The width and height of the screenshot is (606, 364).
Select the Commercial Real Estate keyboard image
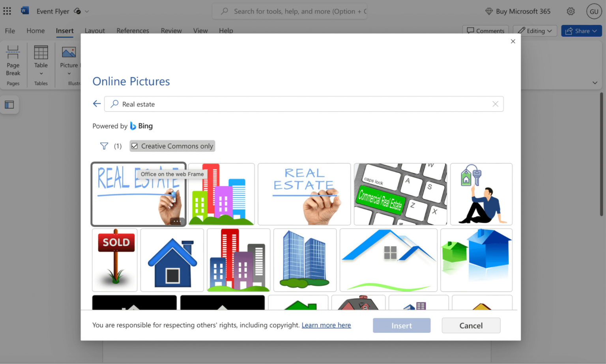pyautogui.click(x=400, y=194)
